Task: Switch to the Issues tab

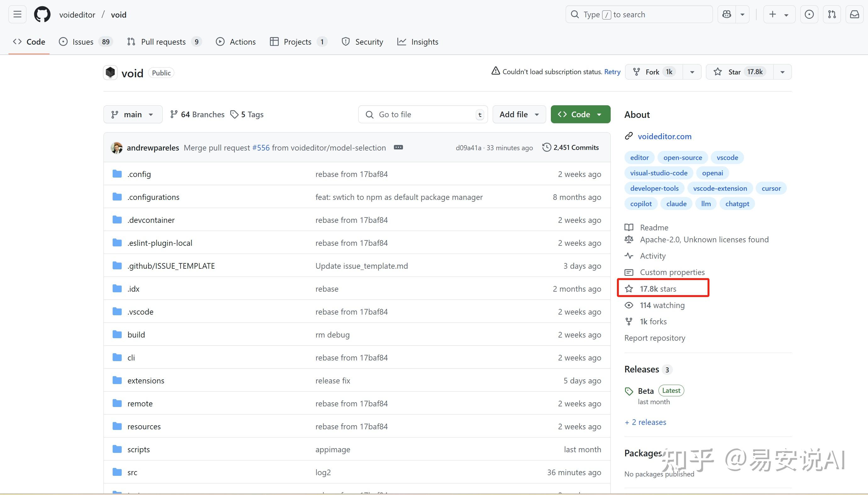Action: (83, 42)
